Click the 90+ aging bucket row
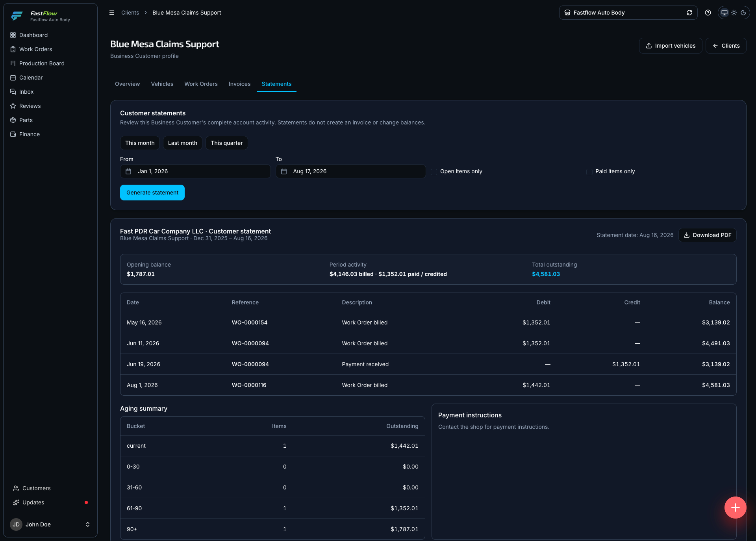756x541 pixels. pyautogui.click(x=272, y=529)
